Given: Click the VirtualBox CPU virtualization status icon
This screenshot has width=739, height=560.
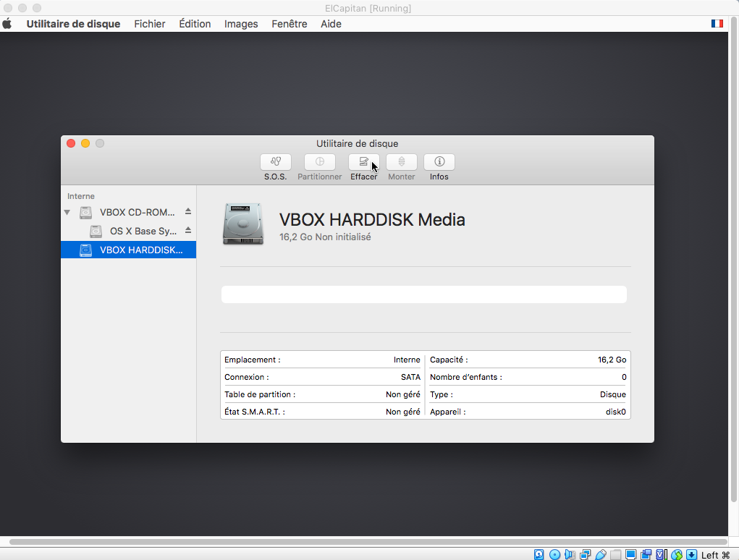Looking at the screenshot, I should tap(662, 555).
